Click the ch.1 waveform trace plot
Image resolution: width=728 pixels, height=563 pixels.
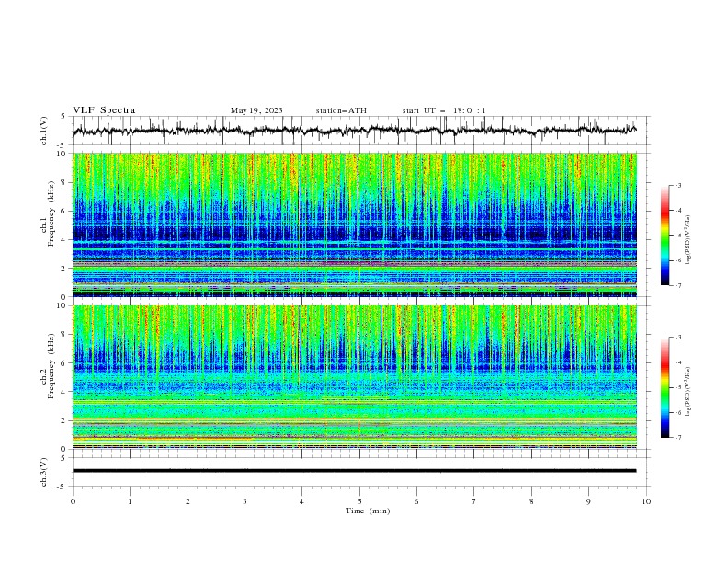(x=355, y=131)
